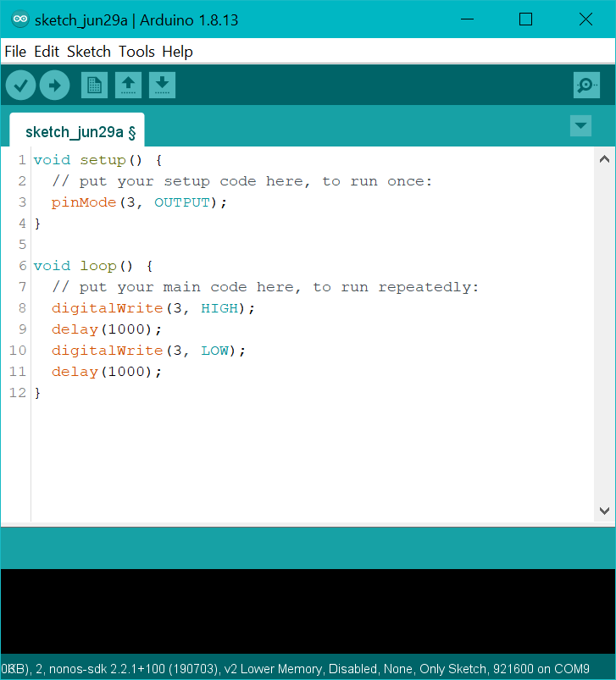
Task: Click the black console output area
Action: coord(308,611)
